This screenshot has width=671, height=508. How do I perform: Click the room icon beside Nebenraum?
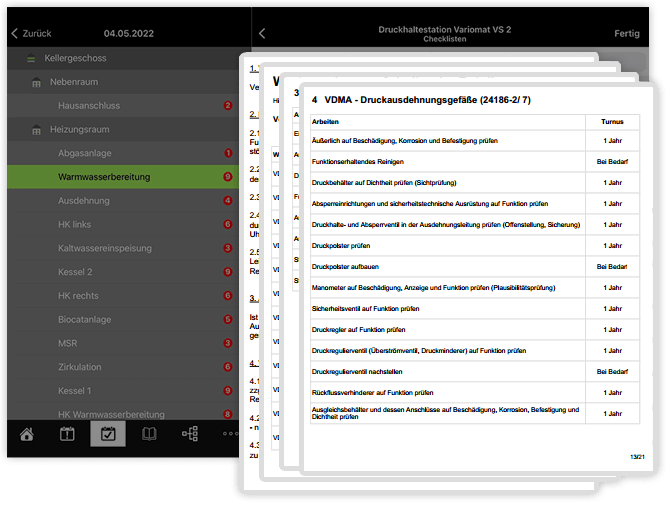coord(37,83)
